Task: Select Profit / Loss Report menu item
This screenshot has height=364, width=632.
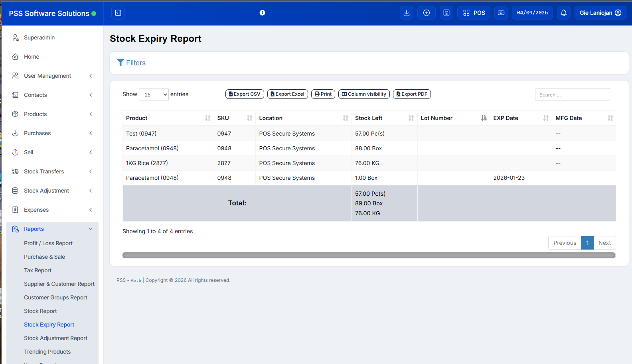Action: click(48, 243)
